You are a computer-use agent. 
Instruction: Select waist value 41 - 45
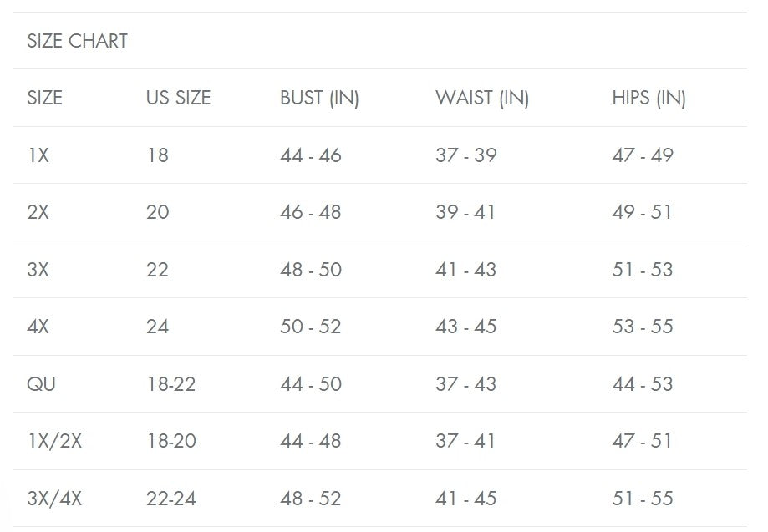point(465,499)
